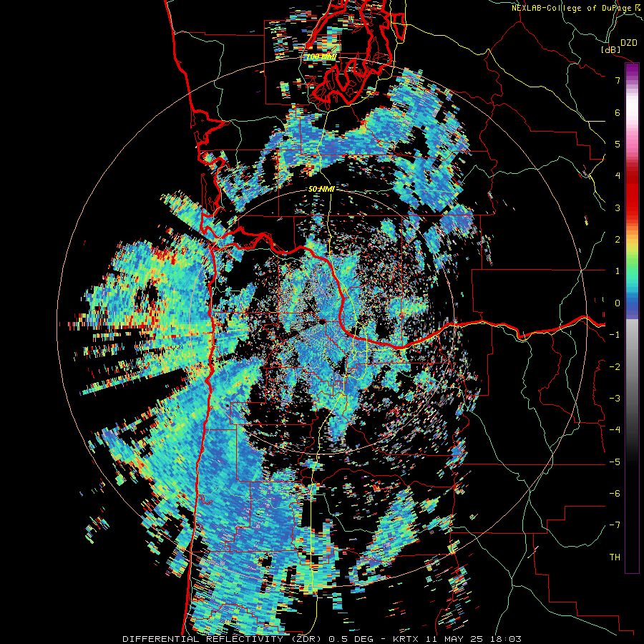Click the -4 tick label on color scale

[x=615, y=430]
